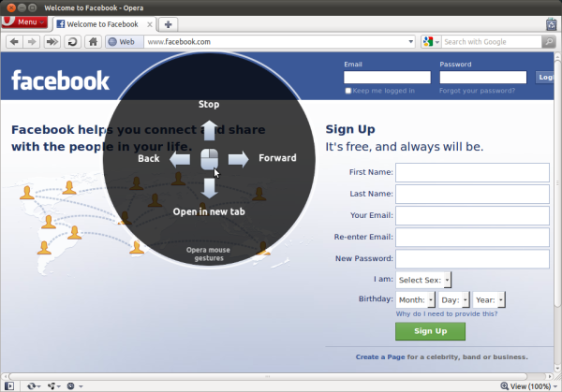Image resolution: width=562 pixels, height=392 pixels.
Task: Open the birthday Month dropdown
Action: click(415, 299)
